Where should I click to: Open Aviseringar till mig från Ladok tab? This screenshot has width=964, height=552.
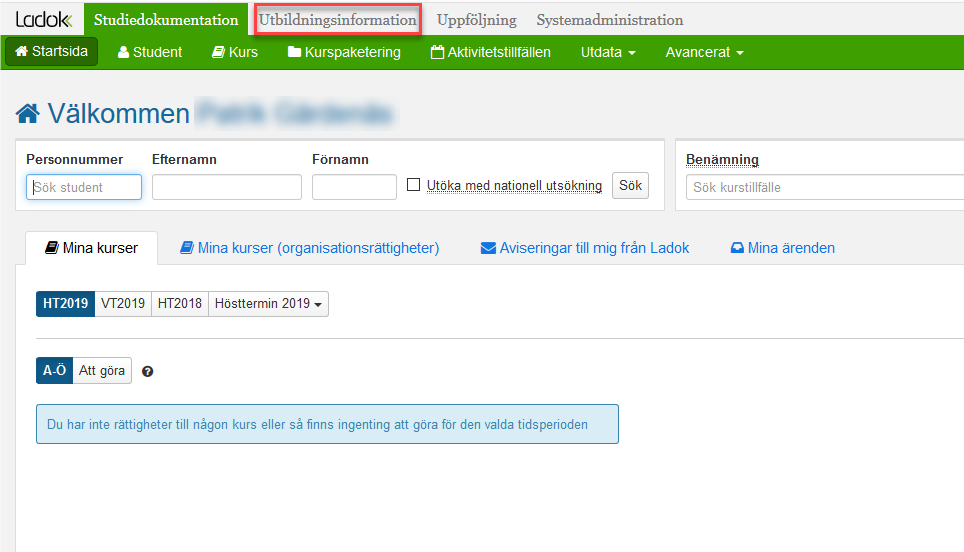coord(585,248)
